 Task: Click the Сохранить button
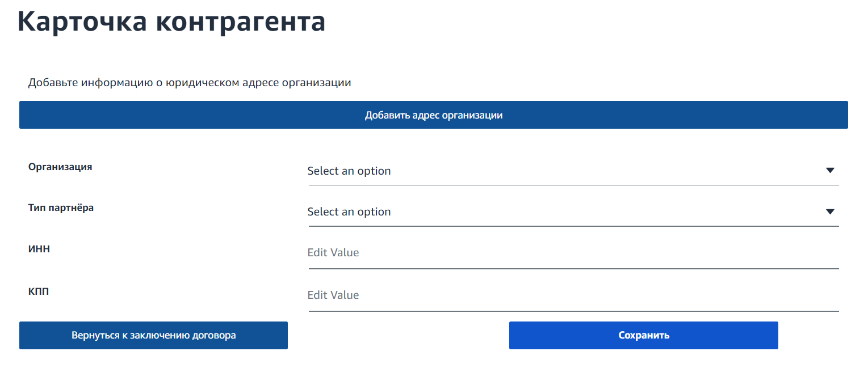tap(644, 335)
